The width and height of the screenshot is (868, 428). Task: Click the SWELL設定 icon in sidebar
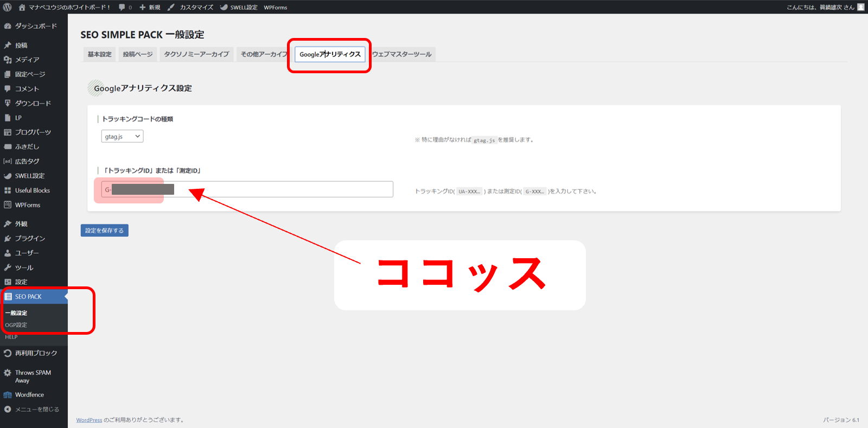click(x=8, y=176)
